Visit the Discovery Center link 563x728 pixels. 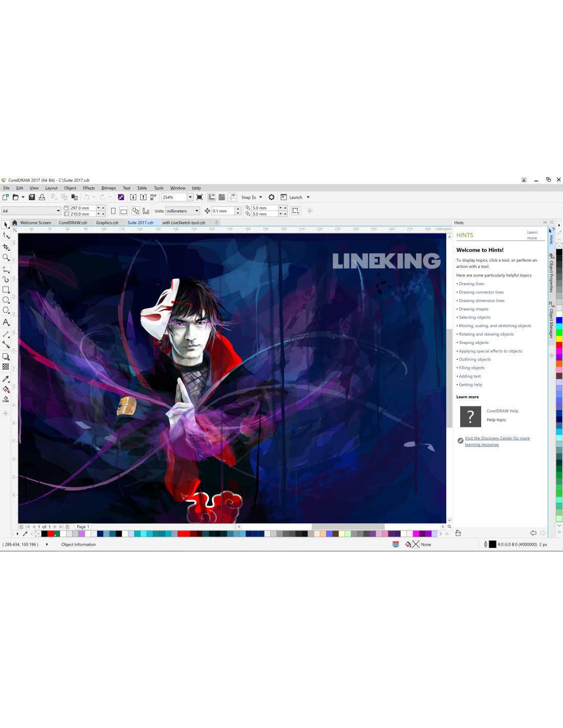[497, 441]
